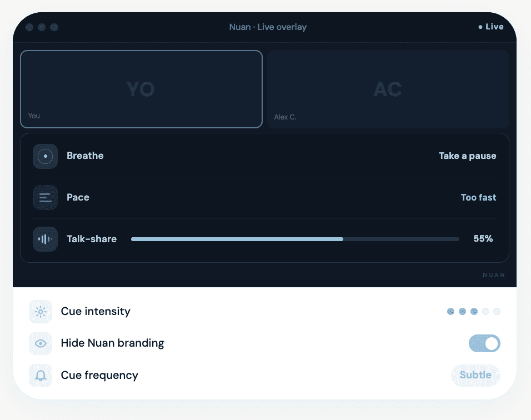Click the NUAN watermark
Screen dimensions: 531x420
coord(493,275)
